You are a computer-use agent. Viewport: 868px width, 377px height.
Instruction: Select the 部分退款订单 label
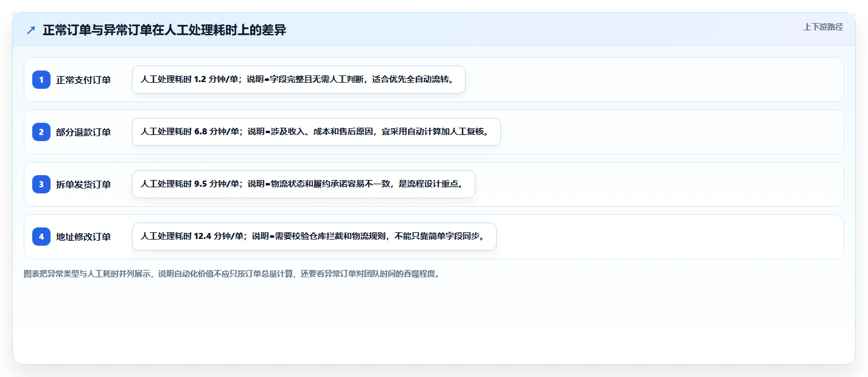coord(83,132)
